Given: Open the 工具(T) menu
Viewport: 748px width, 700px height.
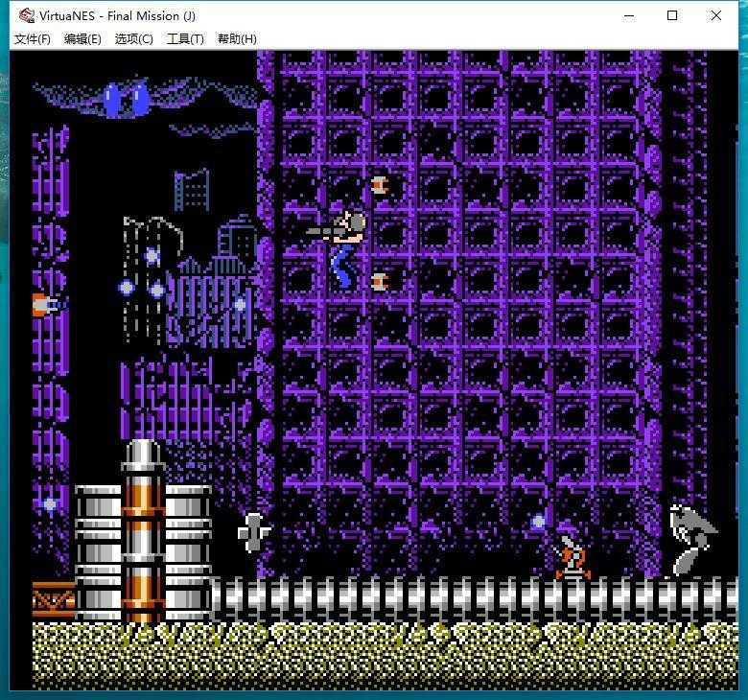Looking at the screenshot, I should [185, 38].
